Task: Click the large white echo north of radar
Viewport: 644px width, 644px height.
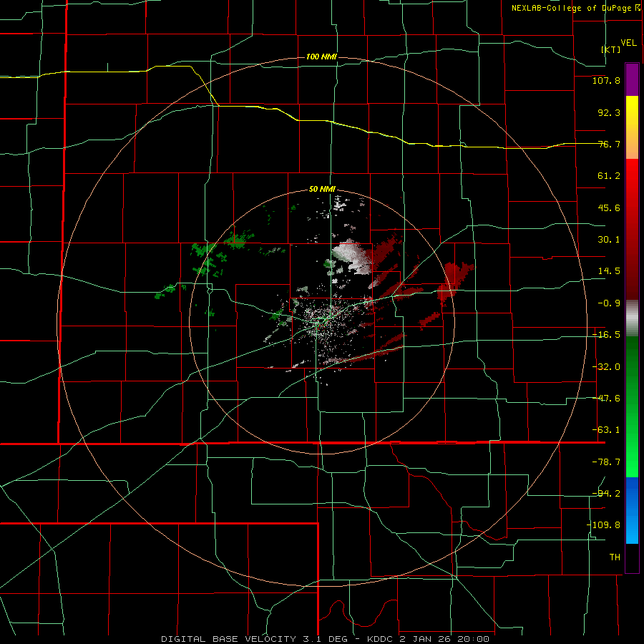Action: click(352, 256)
